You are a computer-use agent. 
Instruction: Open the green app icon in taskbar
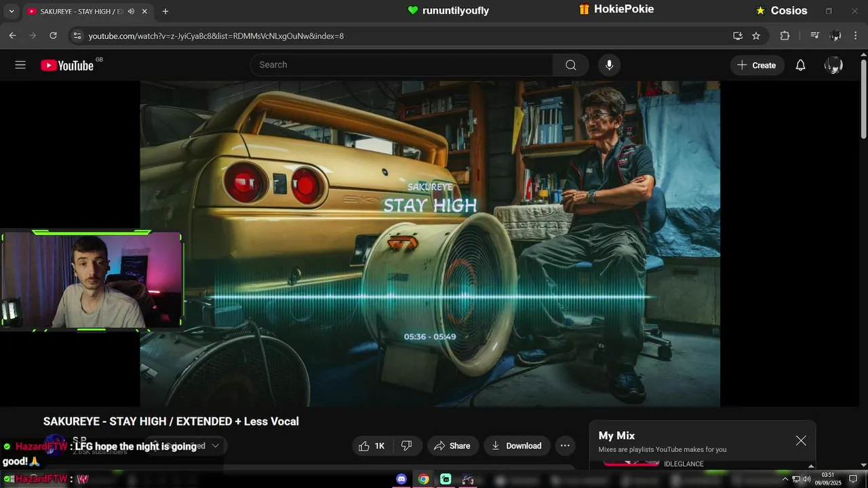click(x=446, y=479)
